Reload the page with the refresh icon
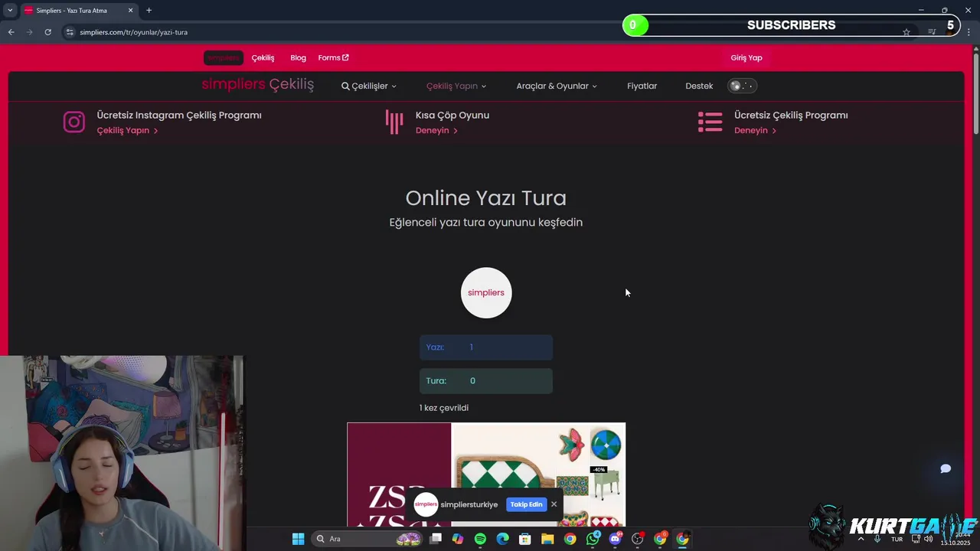The image size is (980, 551). coord(47,32)
